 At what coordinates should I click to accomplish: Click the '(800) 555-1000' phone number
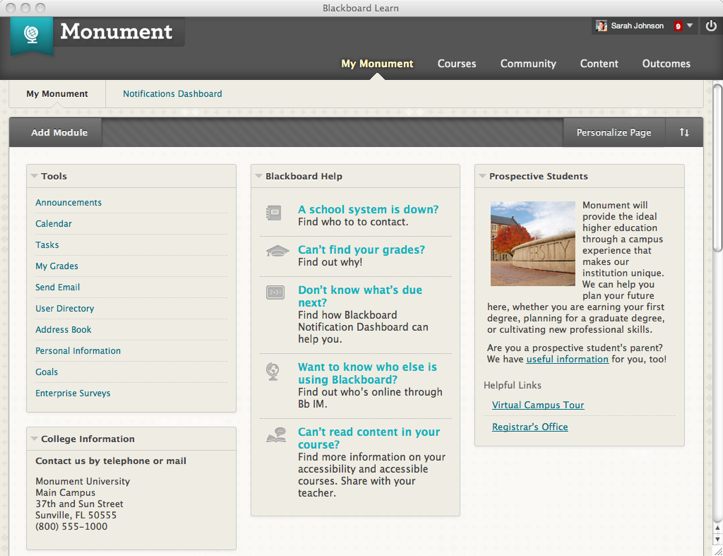click(x=71, y=526)
